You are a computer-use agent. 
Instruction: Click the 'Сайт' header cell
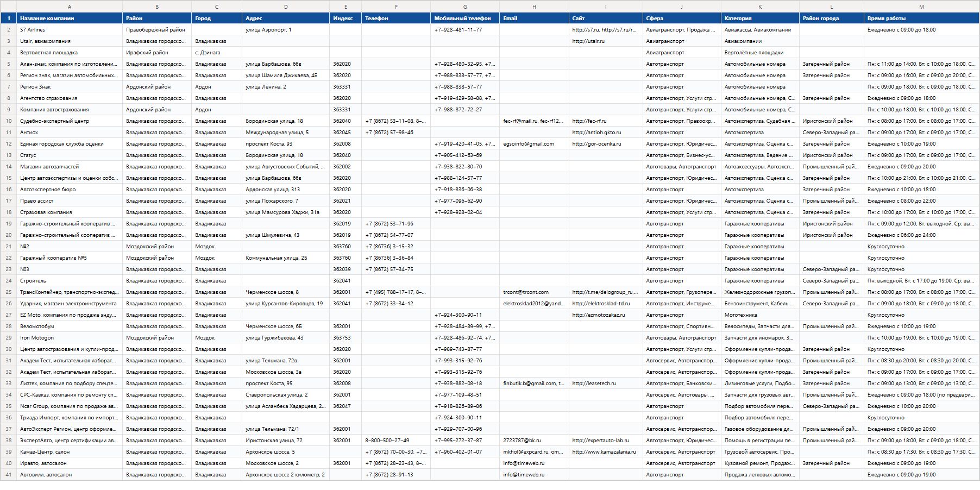point(606,18)
